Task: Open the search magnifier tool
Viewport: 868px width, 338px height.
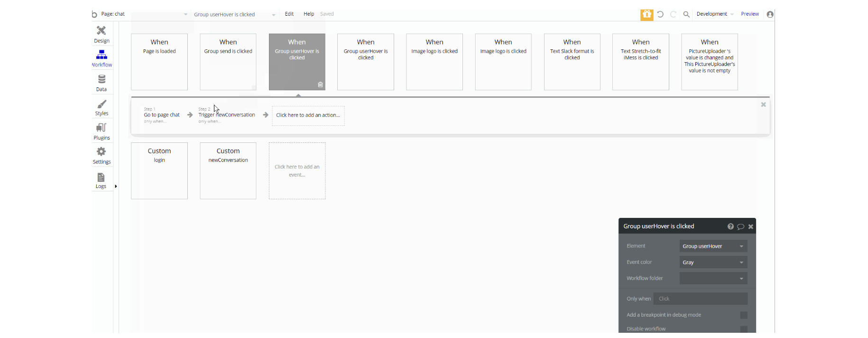Action: pyautogui.click(x=686, y=14)
